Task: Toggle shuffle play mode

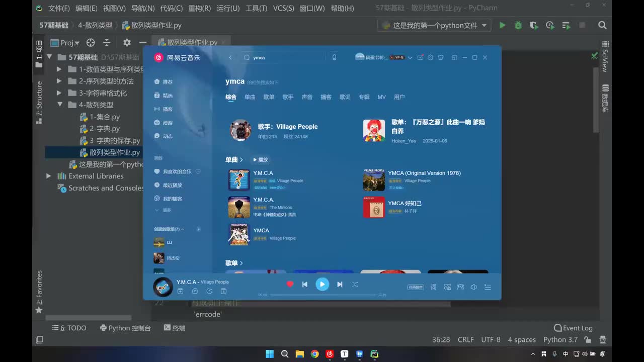Action: point(355,285)
